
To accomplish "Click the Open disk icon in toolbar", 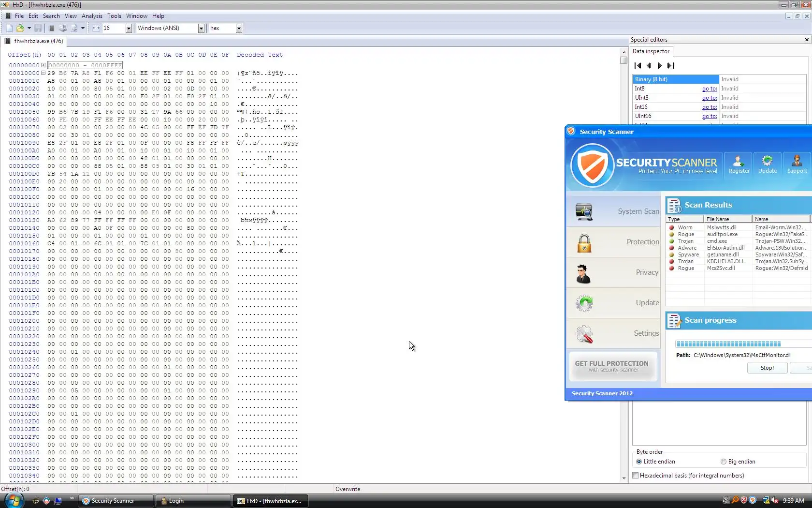I will (x=63, y=28).
